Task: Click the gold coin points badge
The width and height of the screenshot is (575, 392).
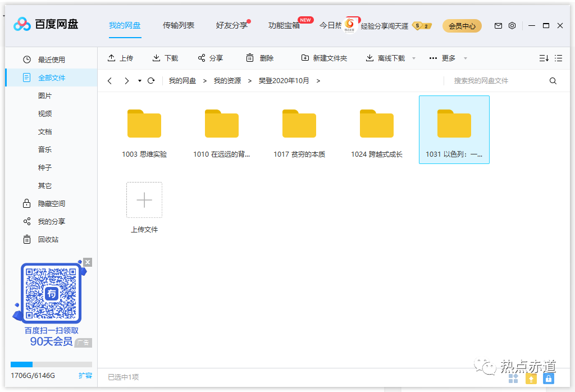Action: 422,26
